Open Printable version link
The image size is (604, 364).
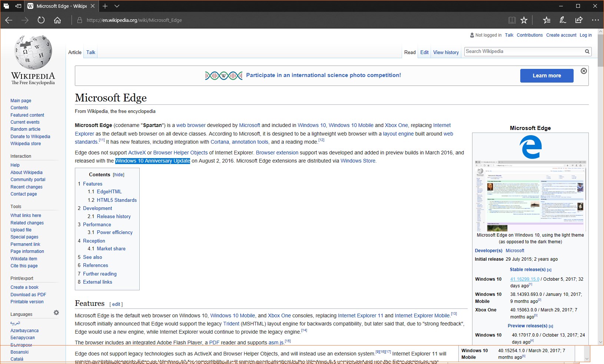point(27,302)
